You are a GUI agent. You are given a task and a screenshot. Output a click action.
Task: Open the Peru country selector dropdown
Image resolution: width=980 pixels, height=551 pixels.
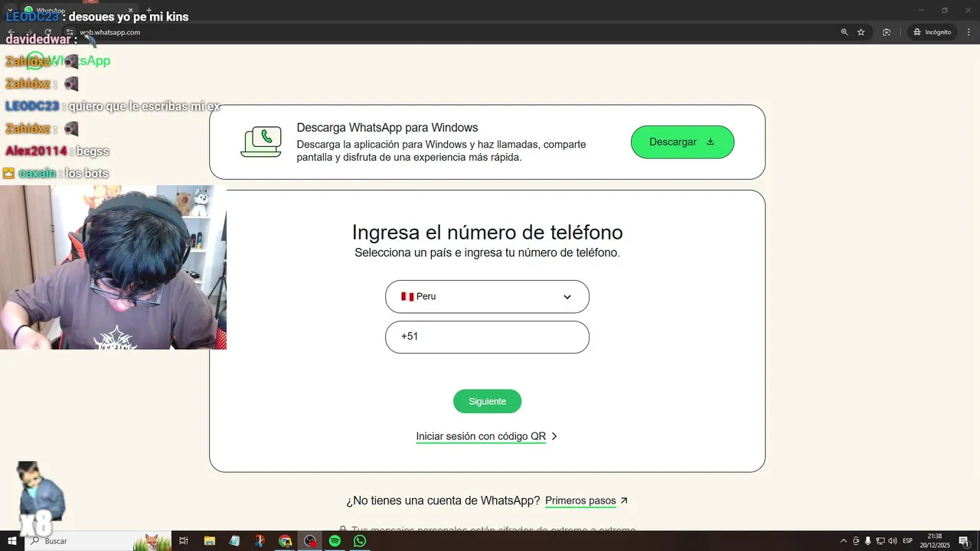[x=487, y=296]
